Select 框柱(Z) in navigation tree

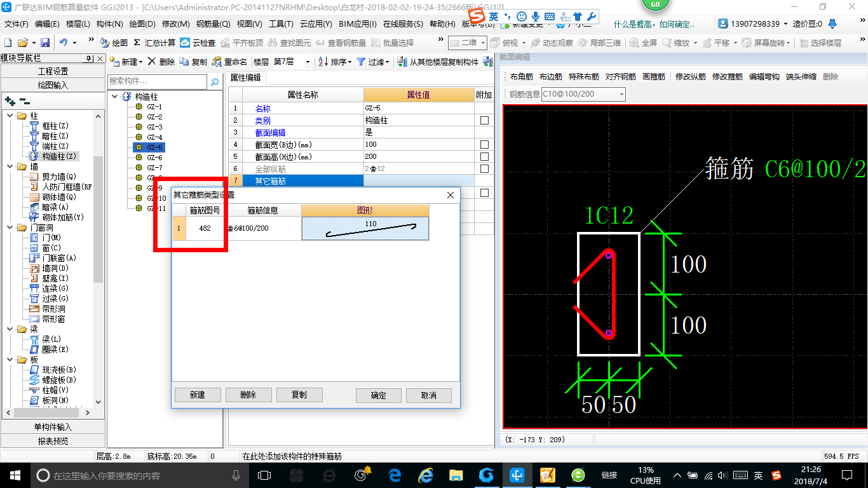tap(50, 126)
